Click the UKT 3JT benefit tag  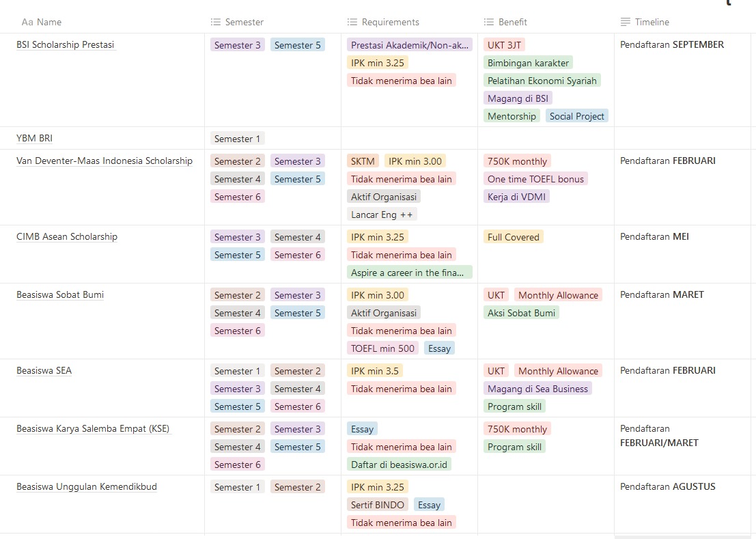click(x=504, y=45)
